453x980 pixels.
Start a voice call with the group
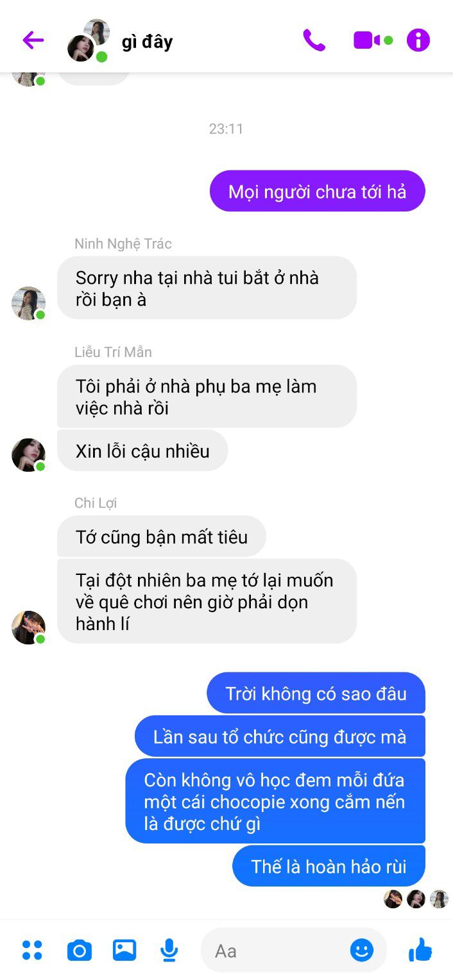tap(314, 40)
